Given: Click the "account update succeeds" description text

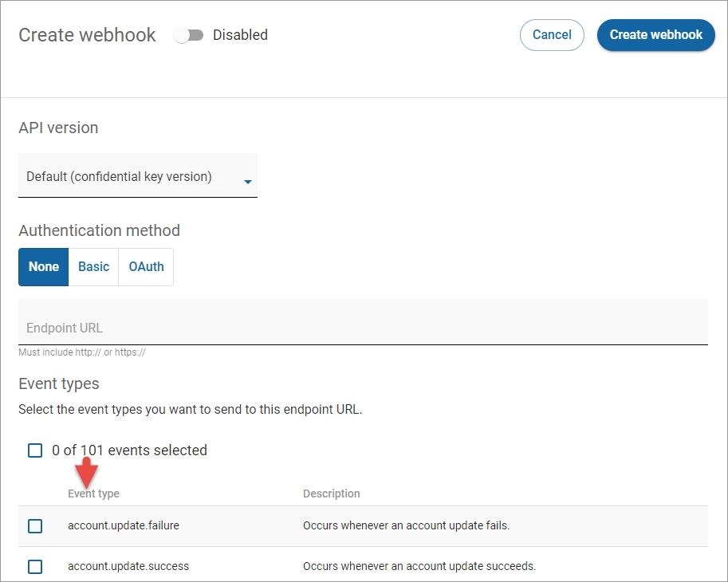Looking at the screenshot, I should point(419,567).
